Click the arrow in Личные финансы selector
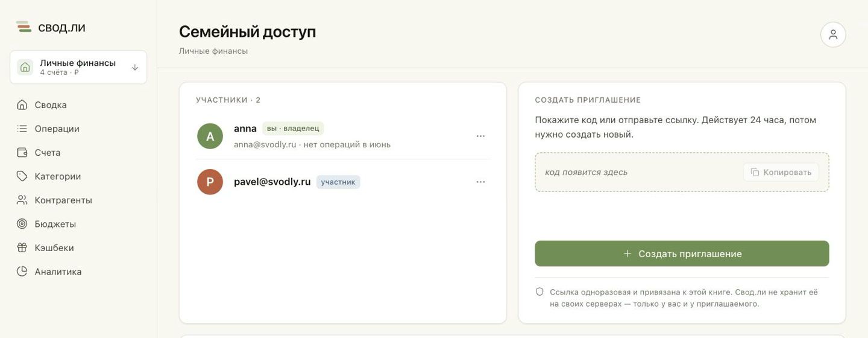 135,68
